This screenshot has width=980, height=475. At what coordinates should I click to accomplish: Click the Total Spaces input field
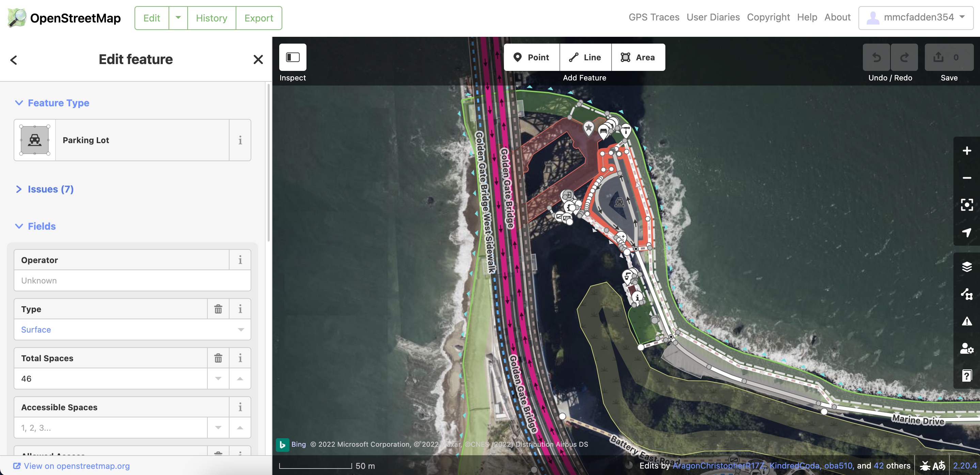tap(111, 379)
